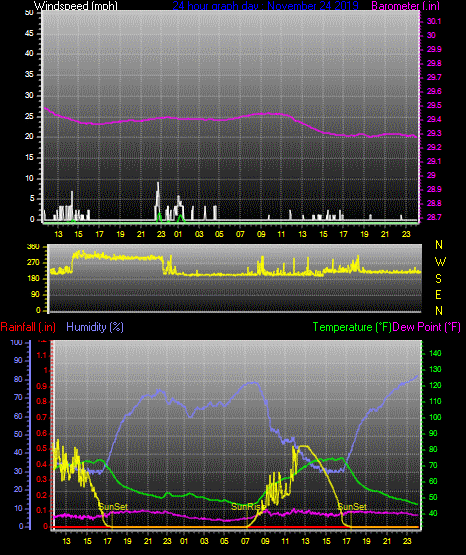Viewport: 466px width, 555px height.
Task: Click the 30.1 barometer axis value
Action: pyautogui.click(x=434, y=21)
